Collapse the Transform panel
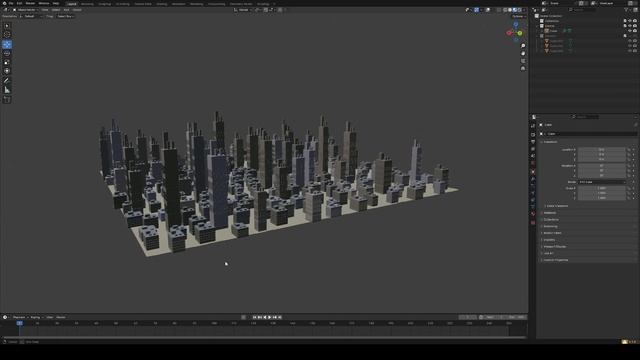 coord(551,142)
